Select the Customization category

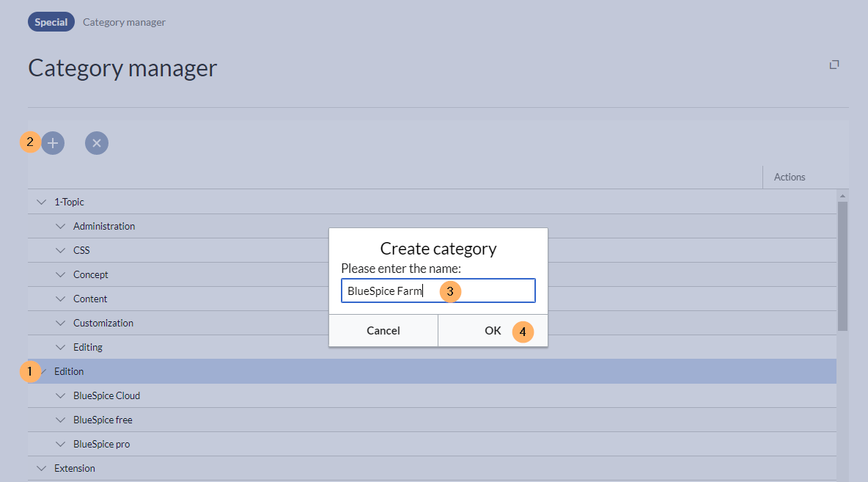point(103,323)
